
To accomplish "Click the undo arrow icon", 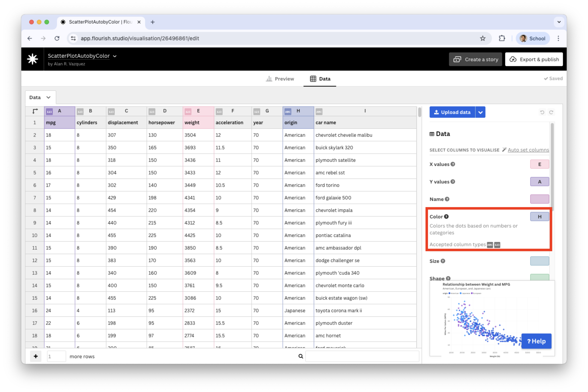I will point(542,112).
